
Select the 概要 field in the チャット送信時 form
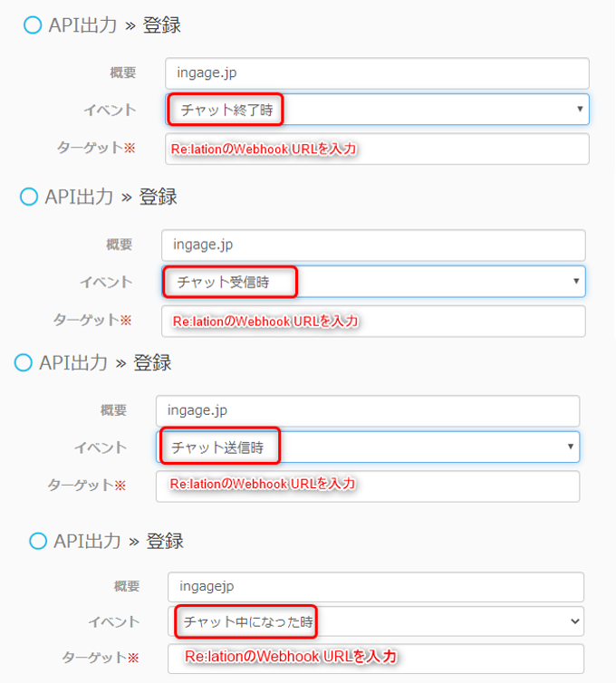pyautogui.click(x=368, y=410)
